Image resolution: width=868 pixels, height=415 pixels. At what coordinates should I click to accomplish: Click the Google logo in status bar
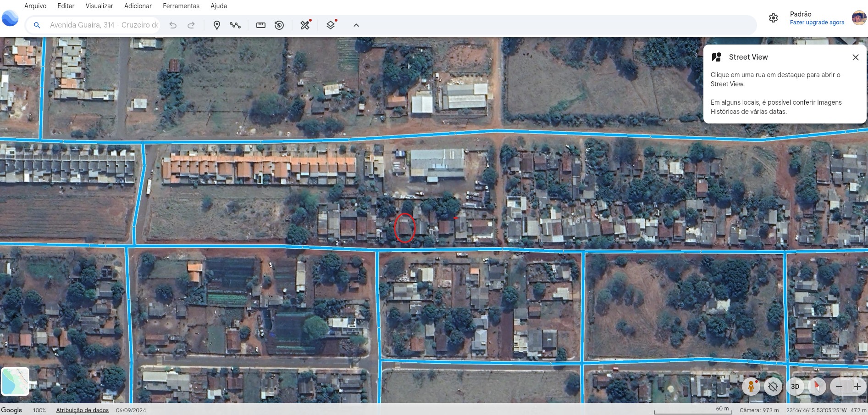point(11,410)
